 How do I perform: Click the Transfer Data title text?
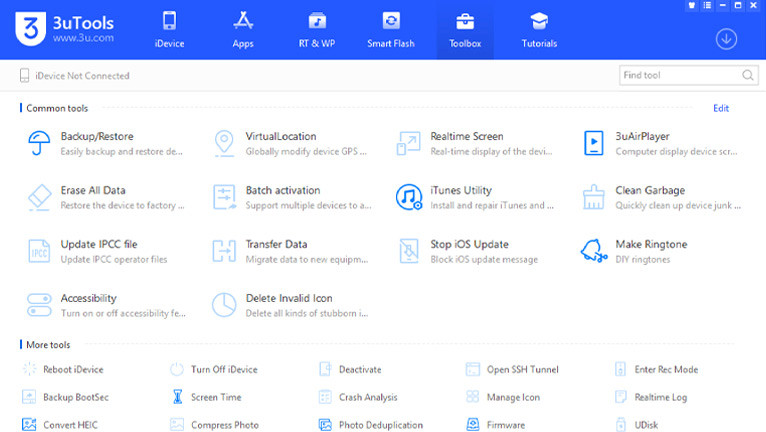click(276, 244)
